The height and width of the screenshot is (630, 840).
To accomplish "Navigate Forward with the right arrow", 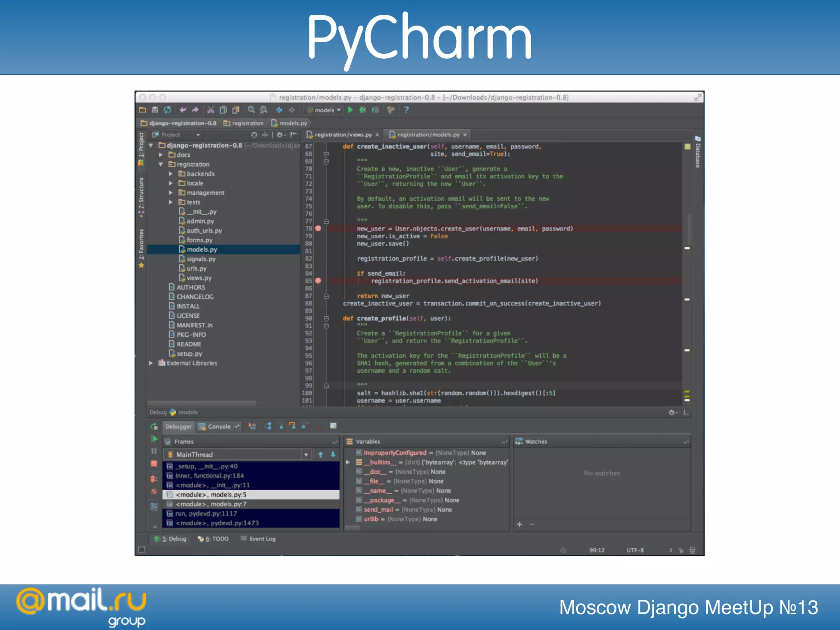I will (292, 110).
